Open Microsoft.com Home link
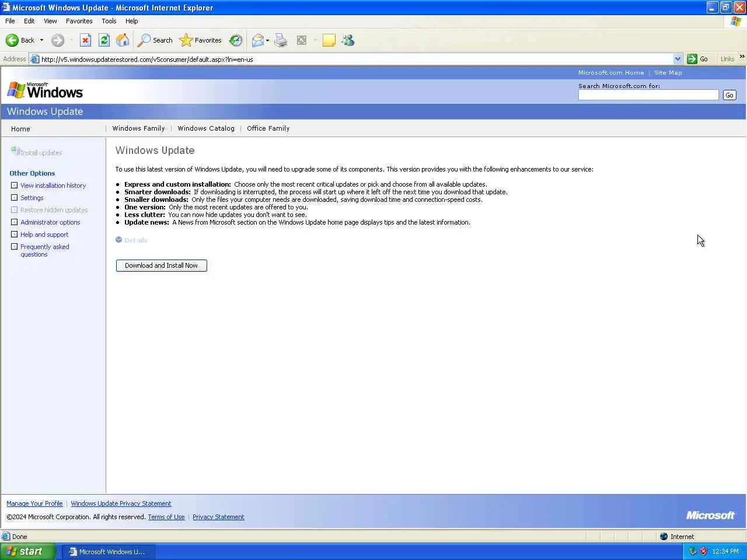The image size is (747, 560). 611,73
